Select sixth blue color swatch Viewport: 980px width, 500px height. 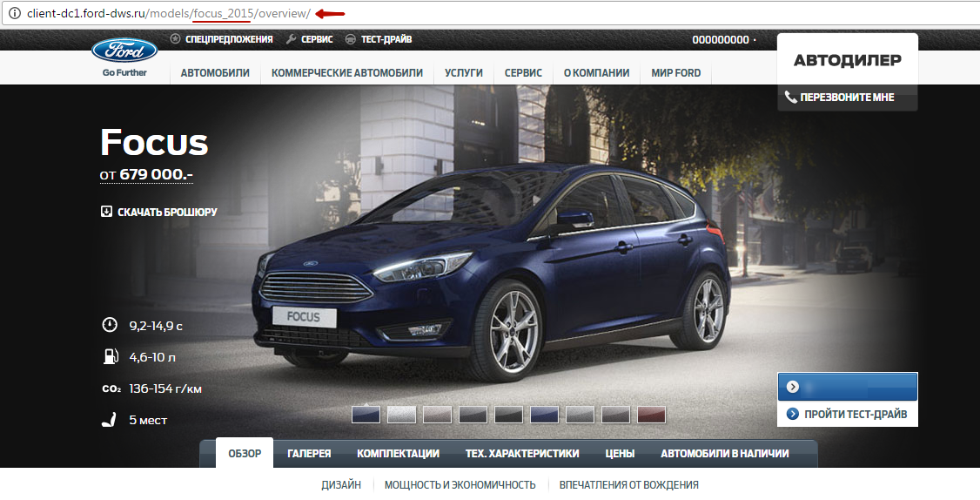544,415
